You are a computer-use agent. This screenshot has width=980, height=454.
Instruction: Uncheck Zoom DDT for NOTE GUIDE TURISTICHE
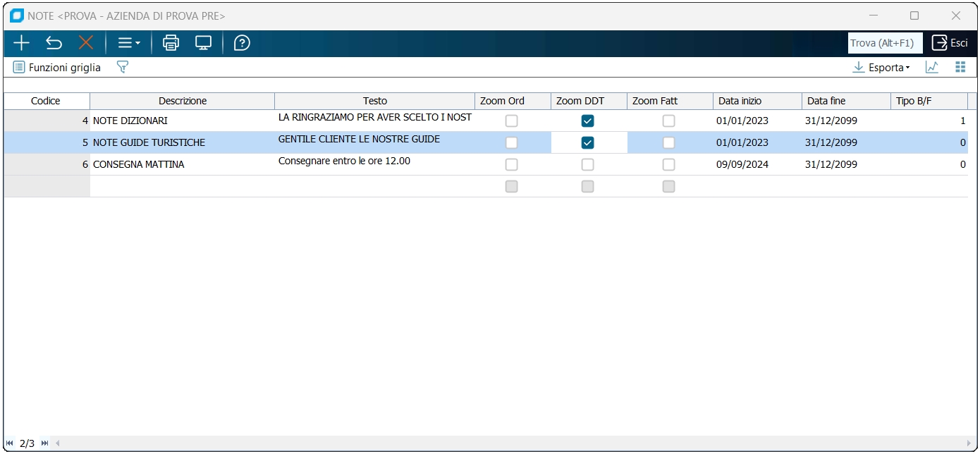[587, 142]
